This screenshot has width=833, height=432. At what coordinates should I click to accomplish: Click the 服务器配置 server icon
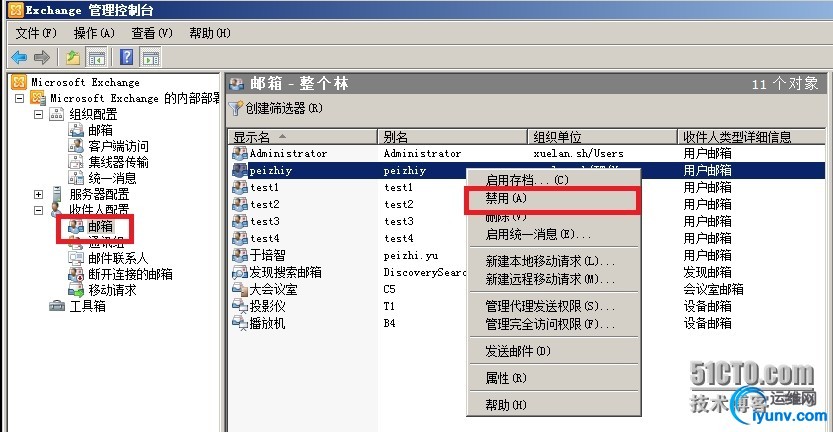[57, 193]
